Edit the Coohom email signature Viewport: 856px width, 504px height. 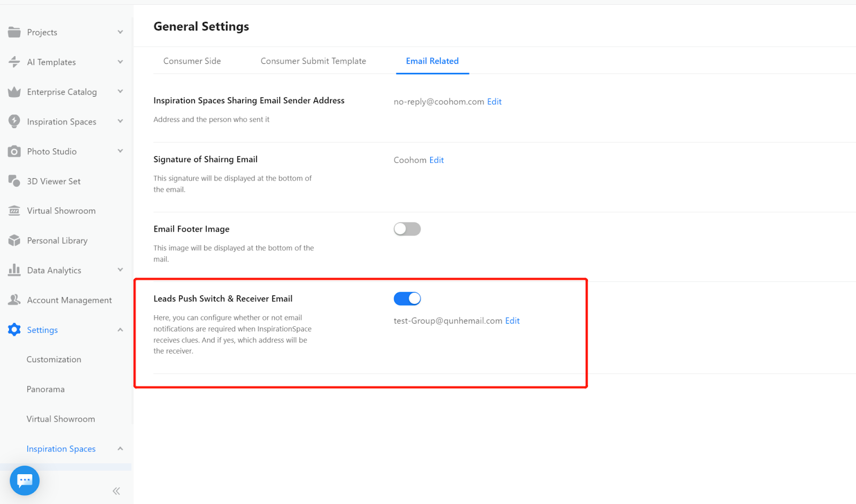437,160
